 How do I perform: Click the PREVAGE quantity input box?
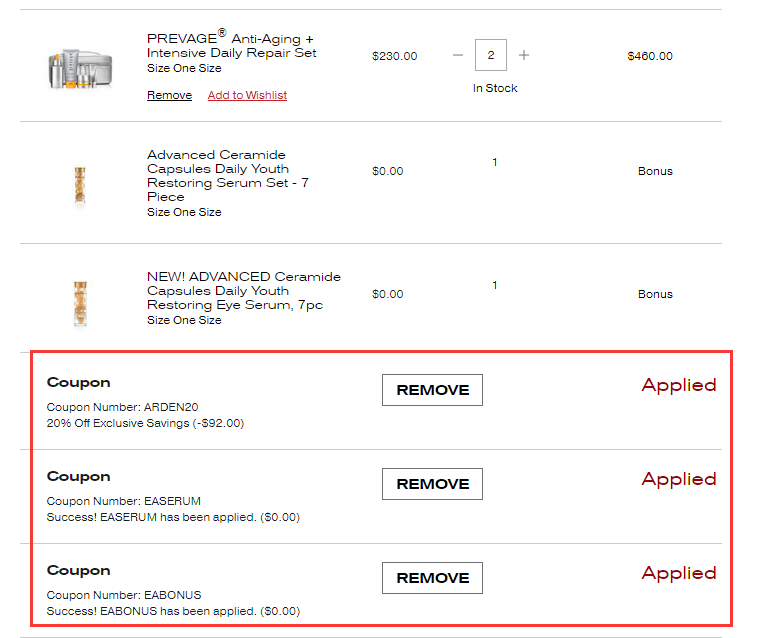[x=491, y=55]
